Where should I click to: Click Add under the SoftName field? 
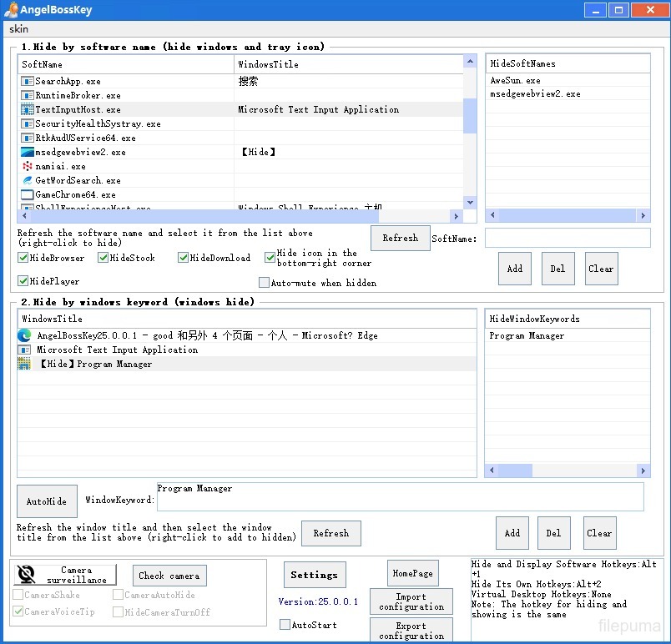point(515,269)
